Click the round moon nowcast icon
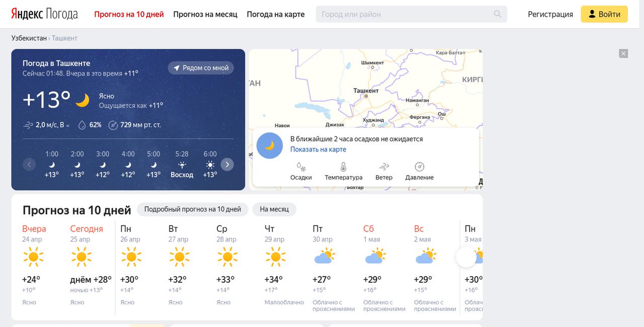Screen dimensions: 644x327 click(270, 145)
